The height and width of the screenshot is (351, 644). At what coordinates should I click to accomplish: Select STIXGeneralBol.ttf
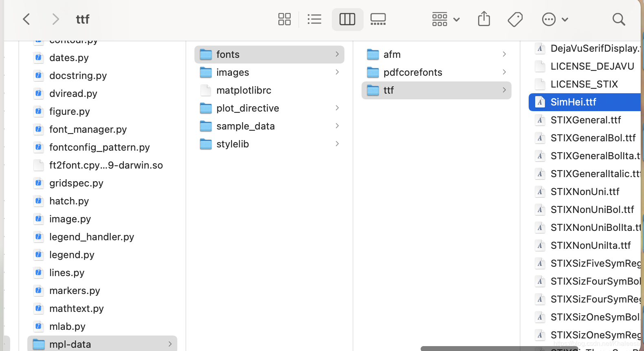point(585,138)
